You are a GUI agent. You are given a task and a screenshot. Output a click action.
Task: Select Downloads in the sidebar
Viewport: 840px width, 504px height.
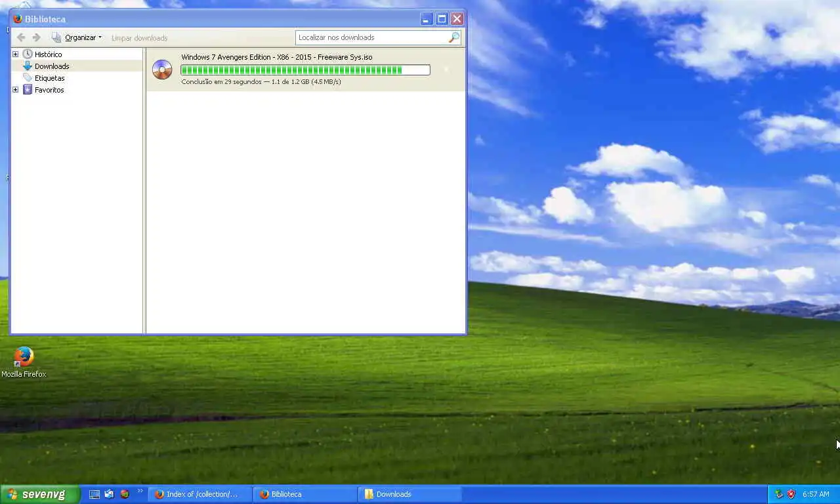tap(52, 66)
